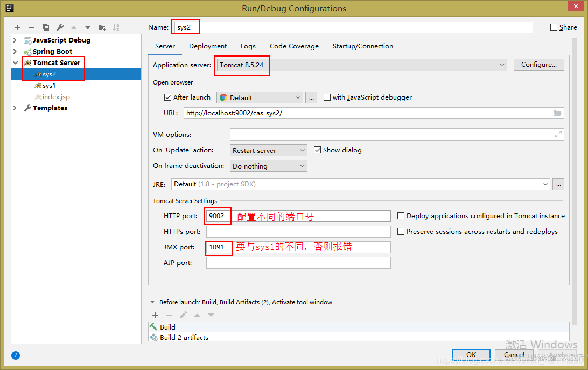588x370 pixels.
Task: Open the Default browser dropdown
Action: tap(260, 97)
